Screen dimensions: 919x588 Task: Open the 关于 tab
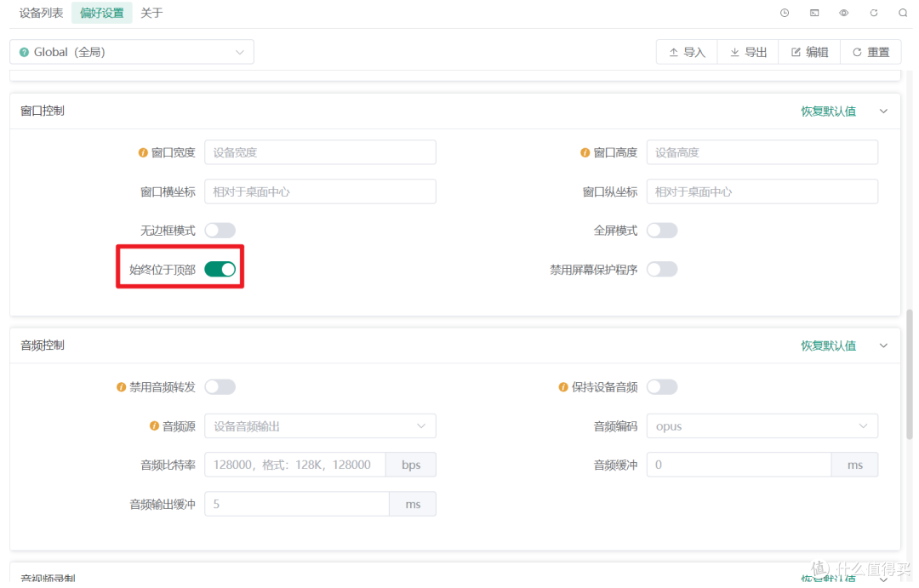[151, 13]
